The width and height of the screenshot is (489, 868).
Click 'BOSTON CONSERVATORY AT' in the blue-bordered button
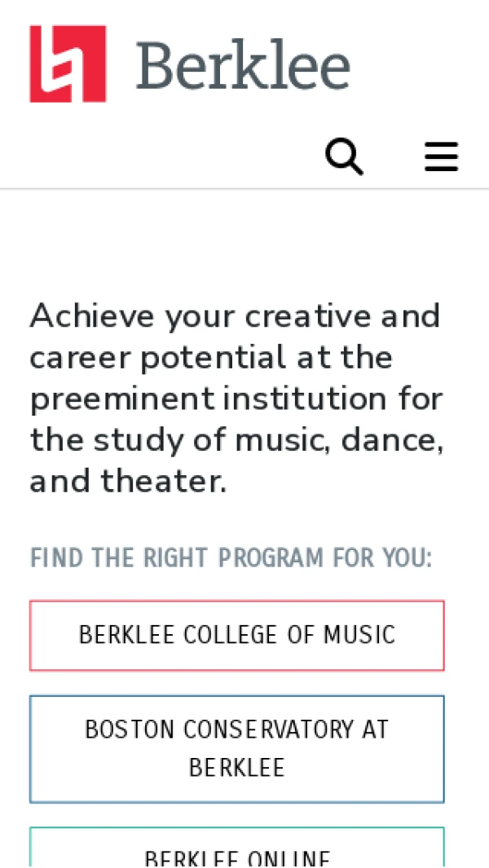tap(236, 729)
